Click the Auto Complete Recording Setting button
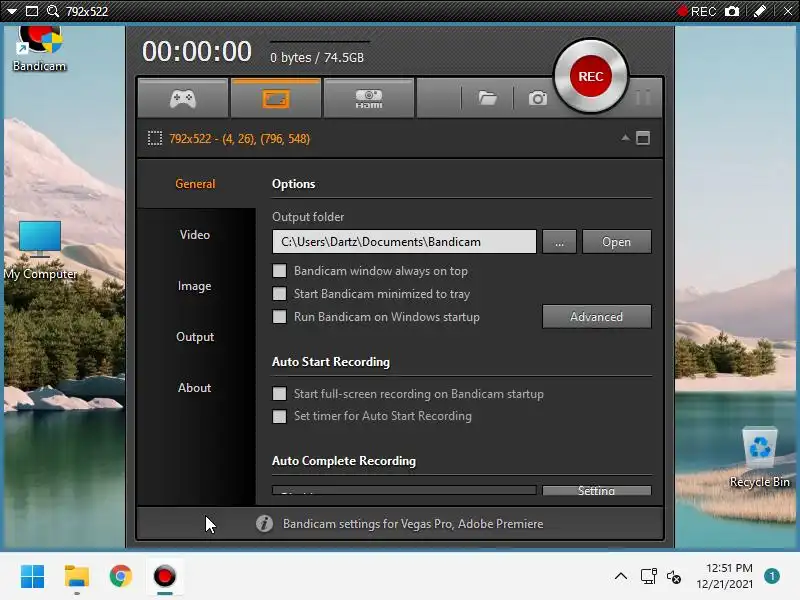Viewport: 800px width, 600px height. click(x=596, y=490)
